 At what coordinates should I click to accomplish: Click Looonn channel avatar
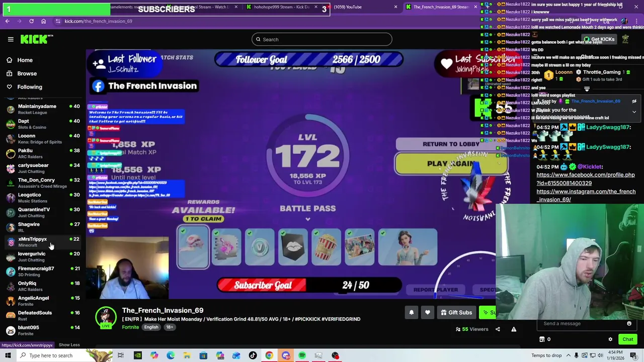click(x=11, y=139)
